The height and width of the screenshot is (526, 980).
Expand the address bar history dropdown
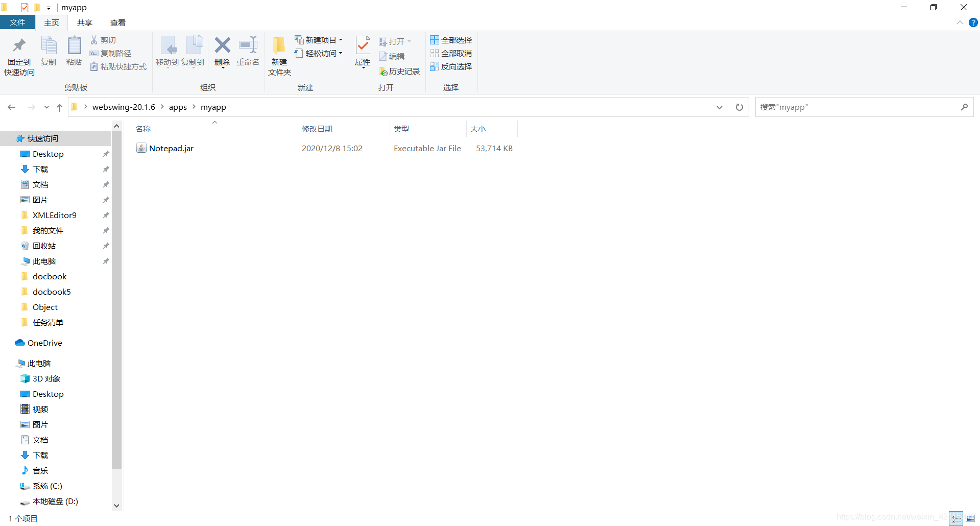pyautogui.click(x=719, y=107)
